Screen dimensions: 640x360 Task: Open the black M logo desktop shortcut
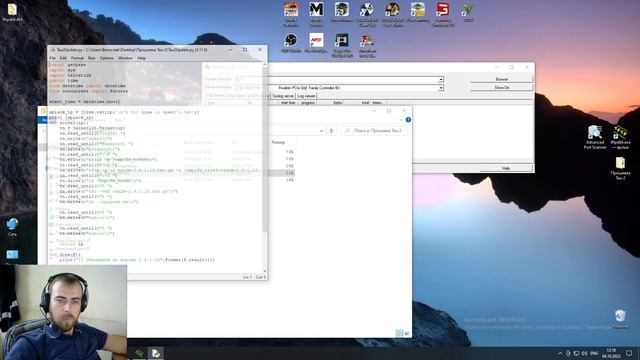pos(316,13)
